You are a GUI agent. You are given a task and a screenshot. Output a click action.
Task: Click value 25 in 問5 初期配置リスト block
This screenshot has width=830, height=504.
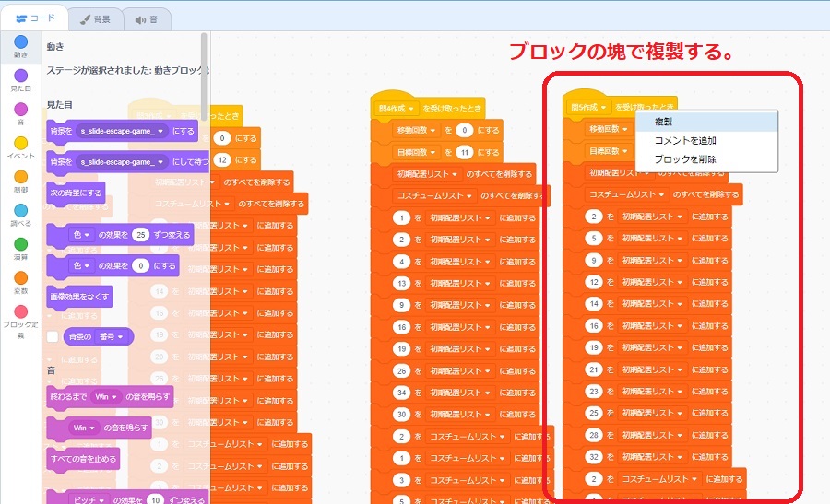pos(593,413)
